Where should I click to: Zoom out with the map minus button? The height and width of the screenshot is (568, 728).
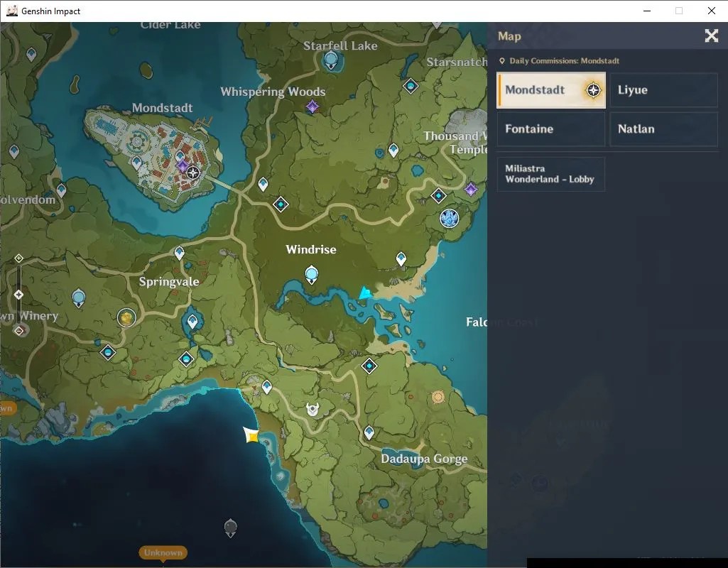click(x=18, y=331)
